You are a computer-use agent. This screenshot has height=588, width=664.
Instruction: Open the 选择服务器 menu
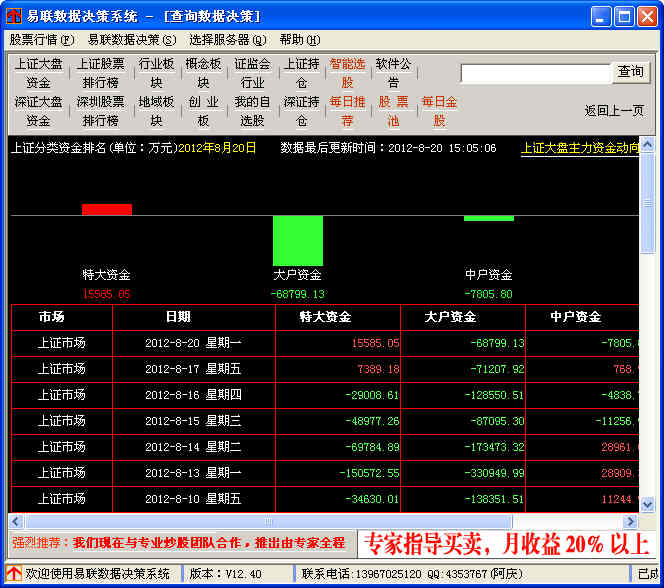click(227, 40)
